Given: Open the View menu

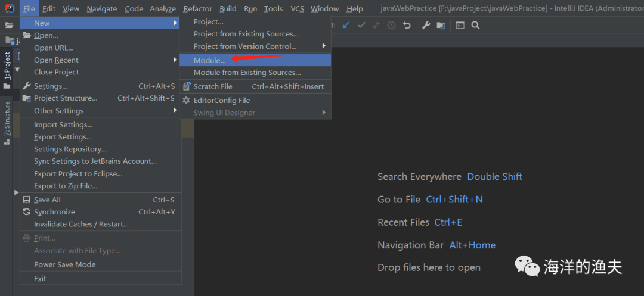Looking at the screenshot, I should click(71, 8).
